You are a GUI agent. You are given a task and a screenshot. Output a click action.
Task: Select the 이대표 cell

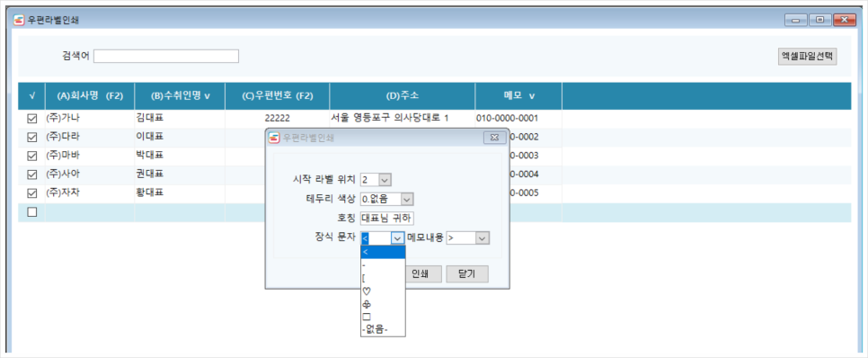pos(180,138)
